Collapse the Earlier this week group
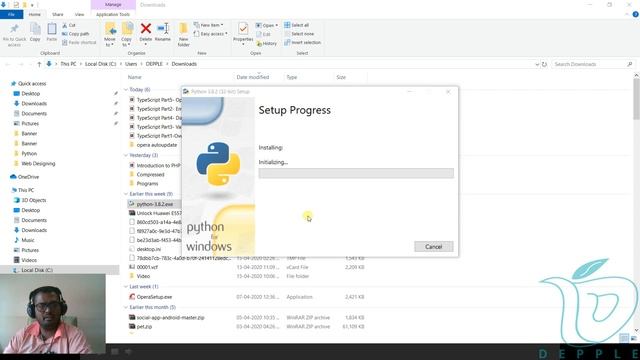The width and height of the screenshot is (640, 360). (126, 194)
